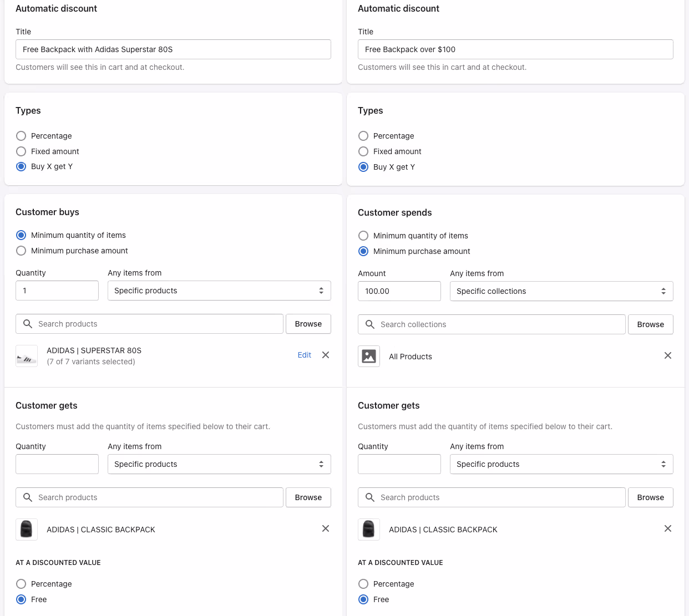Viewport: 689px width, 616px height.
Task: Click Browse in left Customer gets section
Action: point(308,497)
